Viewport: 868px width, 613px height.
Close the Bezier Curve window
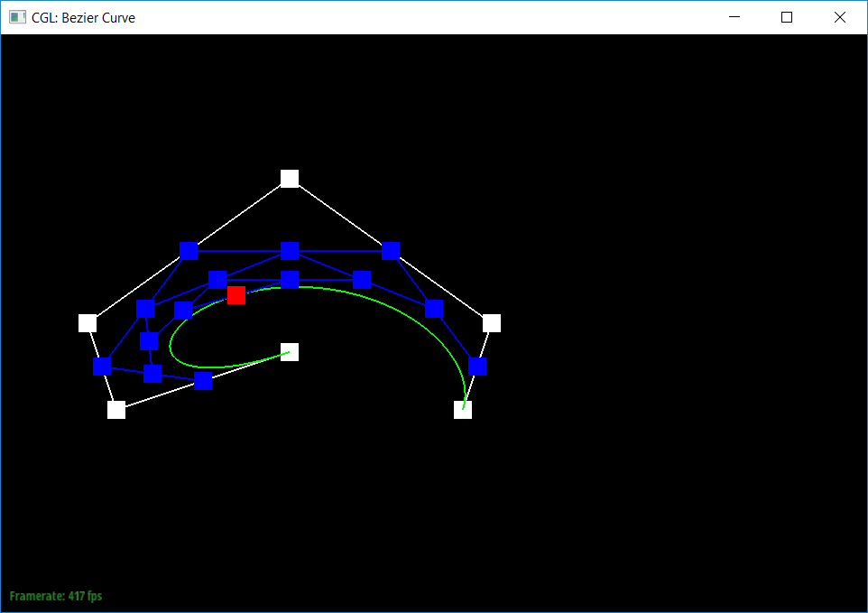coord(840,17)
